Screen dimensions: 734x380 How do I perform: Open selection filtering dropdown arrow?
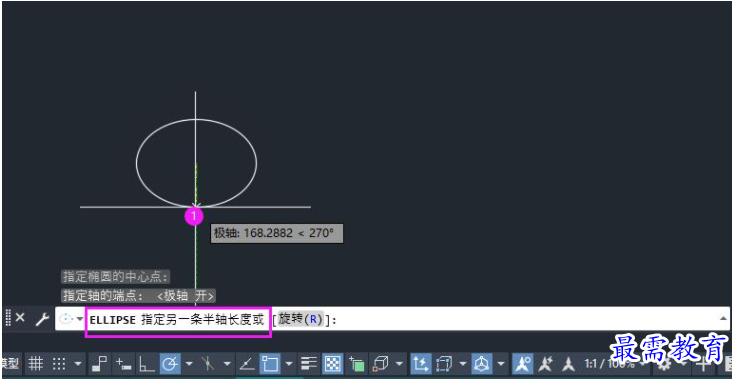coord(463,364)
